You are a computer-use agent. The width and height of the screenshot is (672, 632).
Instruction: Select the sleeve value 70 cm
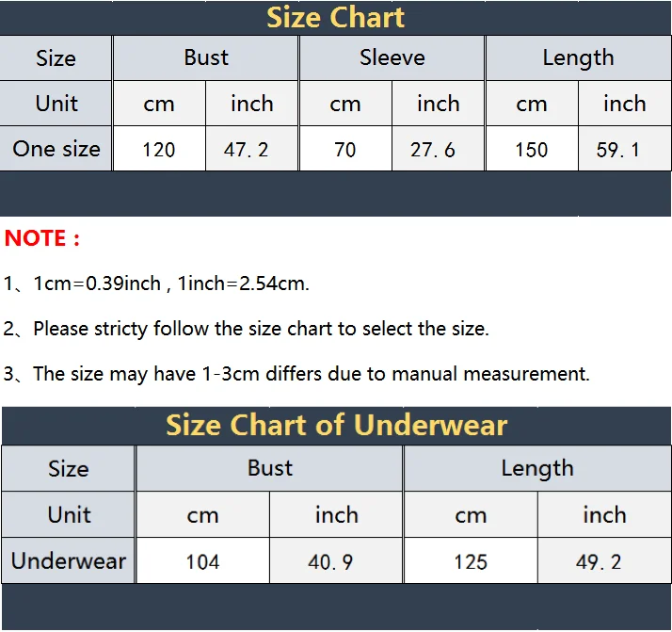[345, 149]
